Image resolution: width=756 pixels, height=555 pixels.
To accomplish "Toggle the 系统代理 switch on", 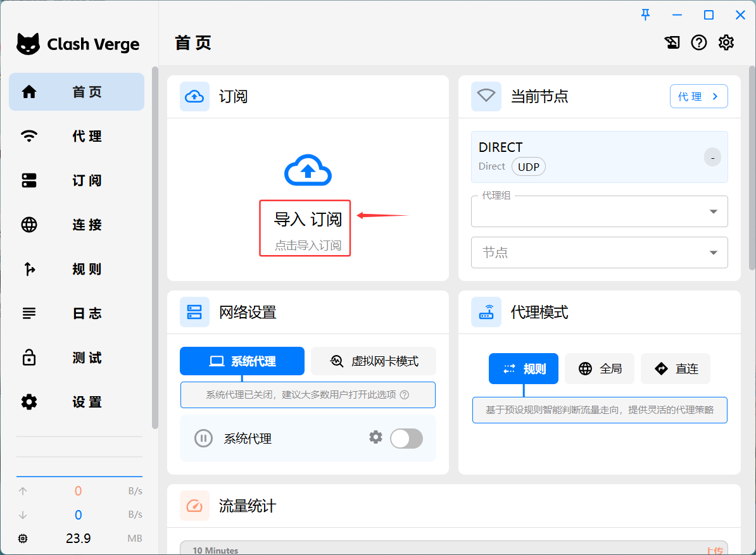I will click(406, 439).
